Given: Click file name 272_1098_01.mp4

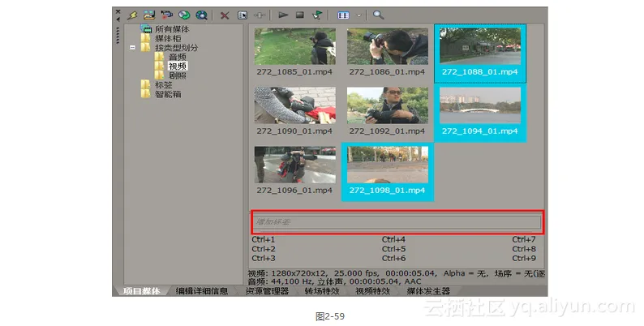Looking at the screenshot, I should (387, 190).
